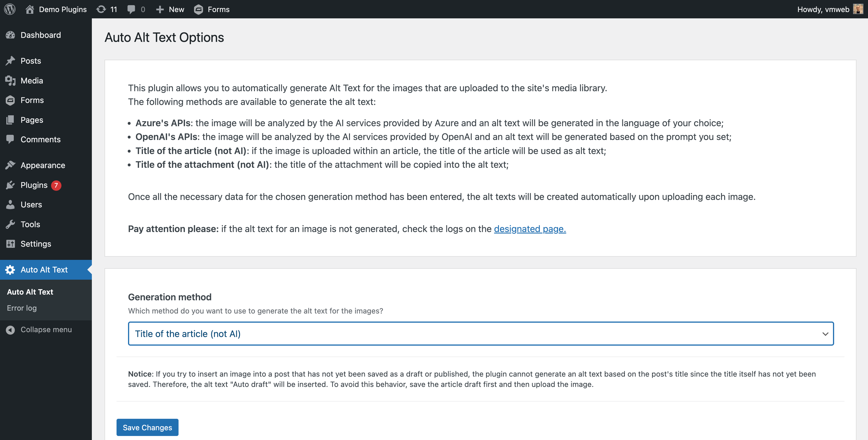
Task: Click the updates refresh icon
Action: click(x=101, y=9)
